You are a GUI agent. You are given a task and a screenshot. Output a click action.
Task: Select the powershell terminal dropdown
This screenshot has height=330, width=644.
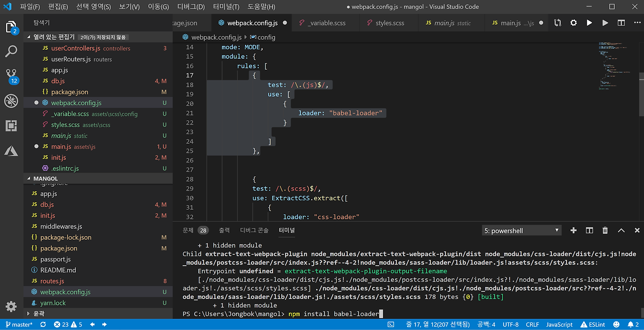(522, 230)
